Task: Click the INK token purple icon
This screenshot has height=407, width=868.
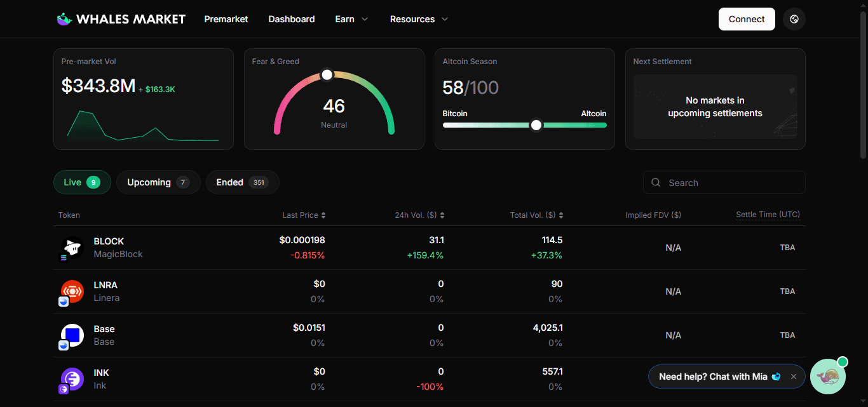Action: [x=72, y=379]
